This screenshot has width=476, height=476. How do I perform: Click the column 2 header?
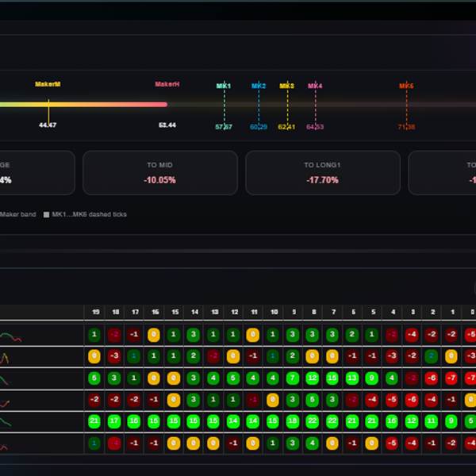(x=433, y=312)
